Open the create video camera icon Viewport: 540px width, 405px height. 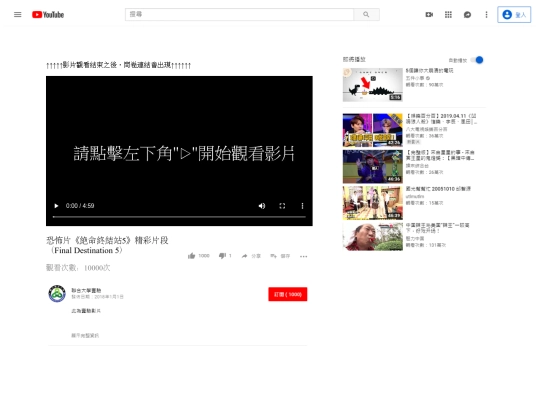click(429, 14)
